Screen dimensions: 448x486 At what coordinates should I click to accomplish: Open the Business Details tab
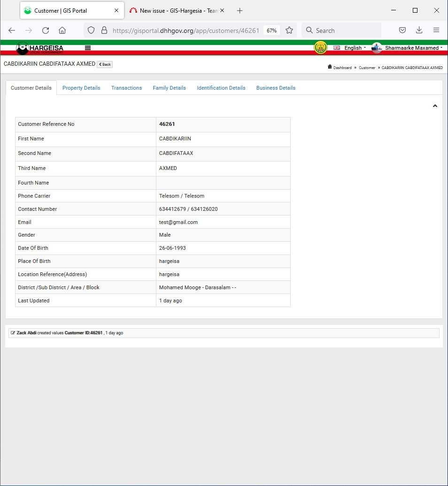tap(276, 88)
